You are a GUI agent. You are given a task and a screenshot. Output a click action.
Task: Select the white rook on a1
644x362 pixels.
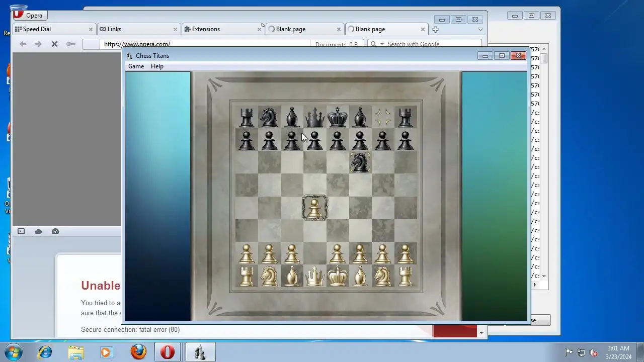pos(247,277)
